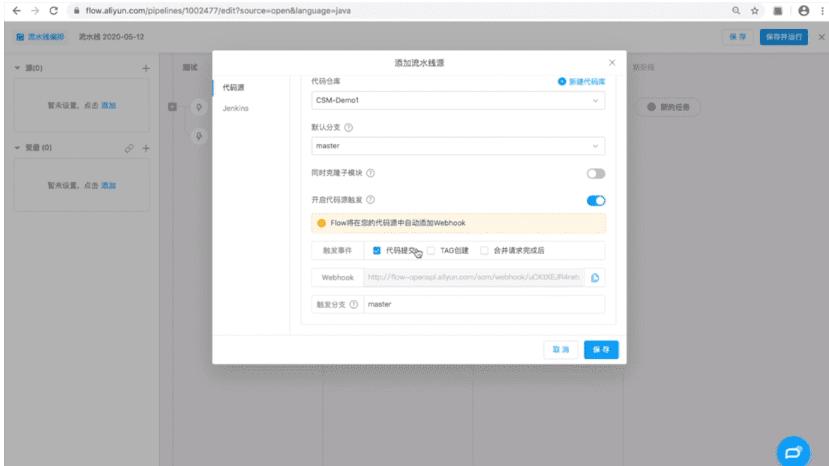Click help icon beside 同时克隆子模块
The height and width of the screenshot is (466, 829).
click(371, 173)
